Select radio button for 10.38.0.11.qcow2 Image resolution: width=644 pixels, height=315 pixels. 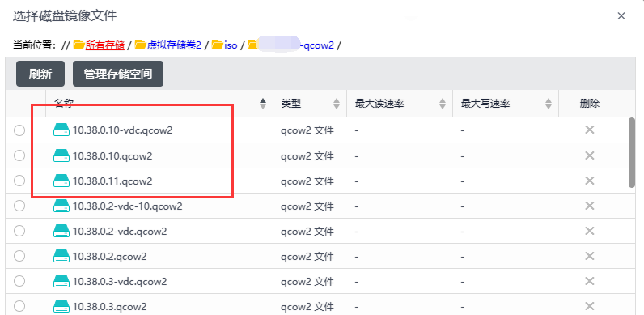point(19,181)
